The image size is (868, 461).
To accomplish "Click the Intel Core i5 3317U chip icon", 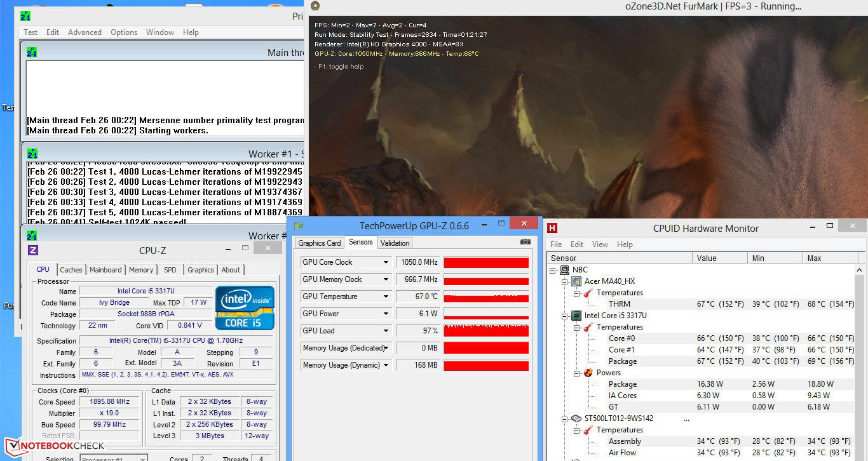I will [x=576, y=316].
